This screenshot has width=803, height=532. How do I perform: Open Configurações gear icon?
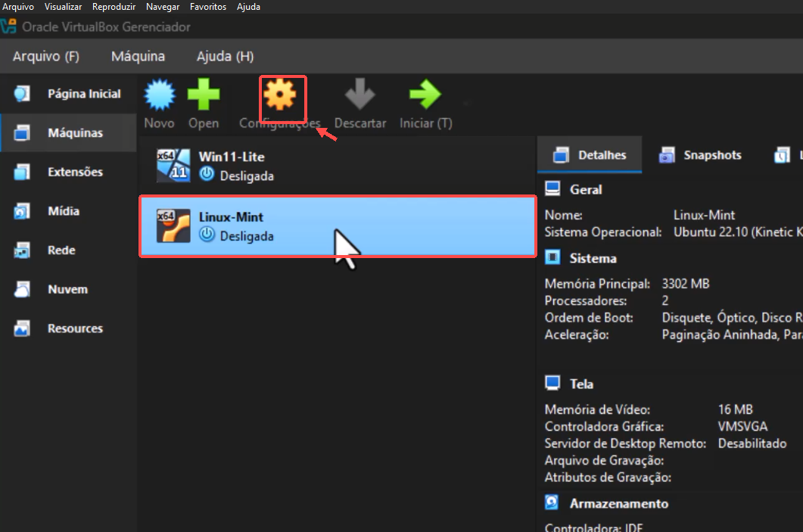click(280, 94)
